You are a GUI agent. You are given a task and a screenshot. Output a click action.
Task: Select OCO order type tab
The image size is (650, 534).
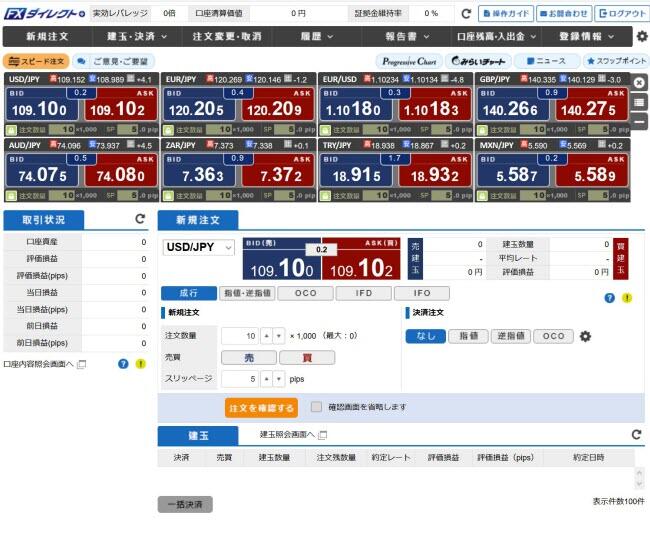[x=305, y=293]
